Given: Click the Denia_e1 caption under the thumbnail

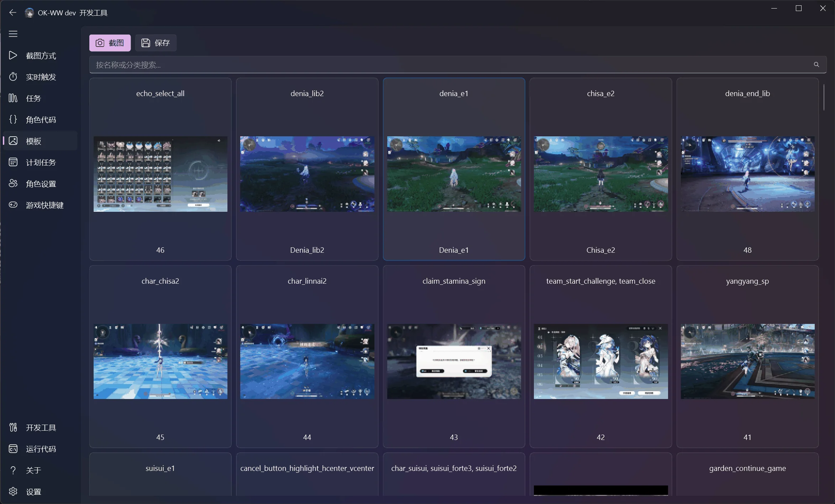Looking at the screenshot, I should coord(454,250).
